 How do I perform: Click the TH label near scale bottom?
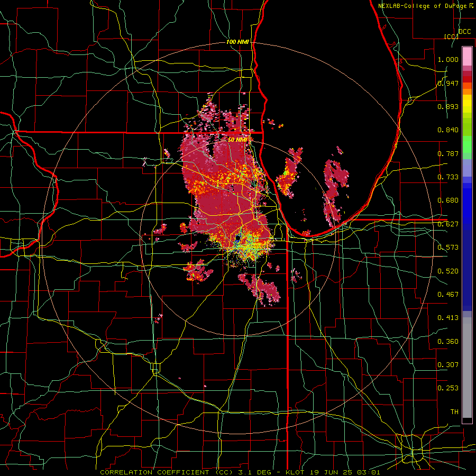(x=454, y=412)
